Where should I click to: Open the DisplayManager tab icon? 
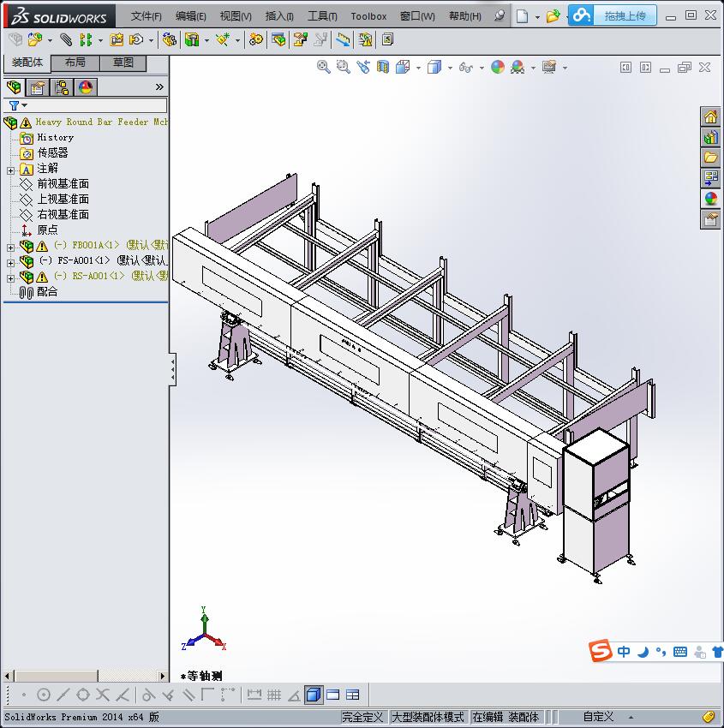86,87
